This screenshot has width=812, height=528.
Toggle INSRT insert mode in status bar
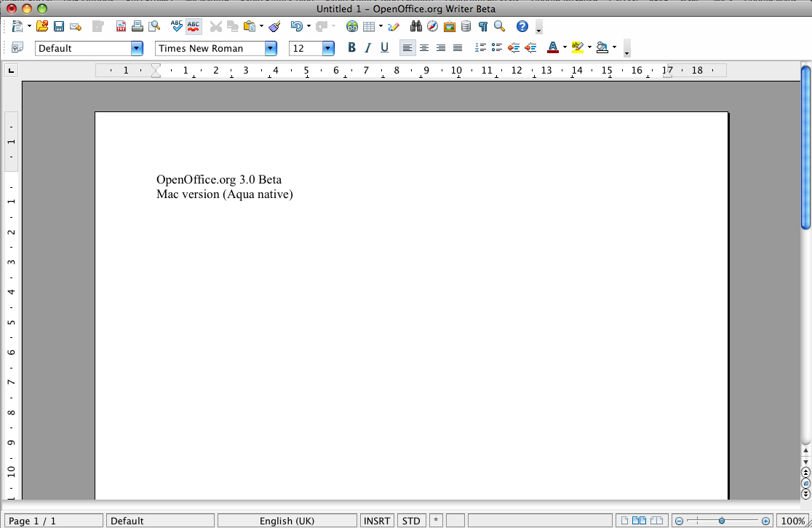click(x=377, y=521)
